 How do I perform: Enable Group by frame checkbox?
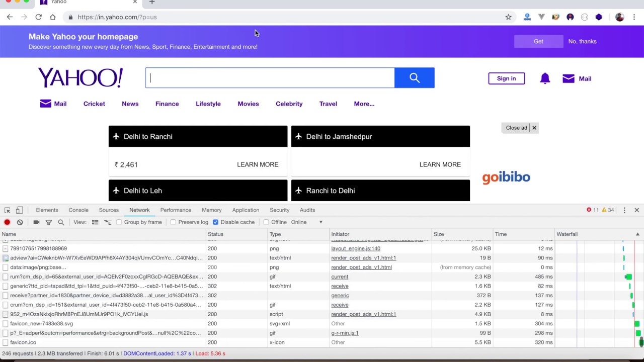(x=119, y=222)
